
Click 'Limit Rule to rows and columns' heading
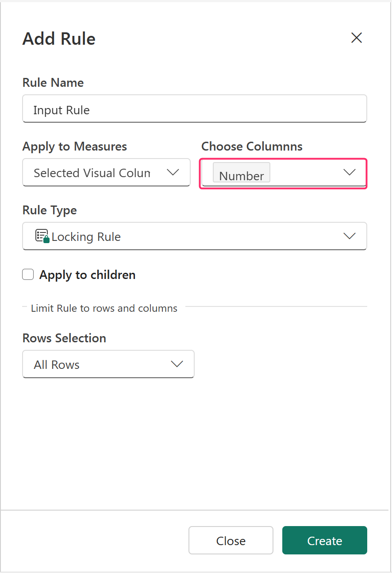pos(104,308)
